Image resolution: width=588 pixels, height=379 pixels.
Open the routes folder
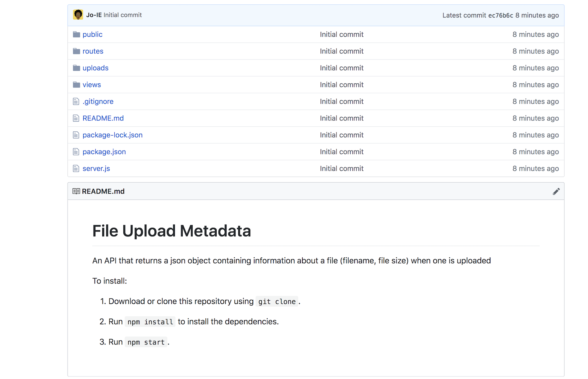[93, 51]
